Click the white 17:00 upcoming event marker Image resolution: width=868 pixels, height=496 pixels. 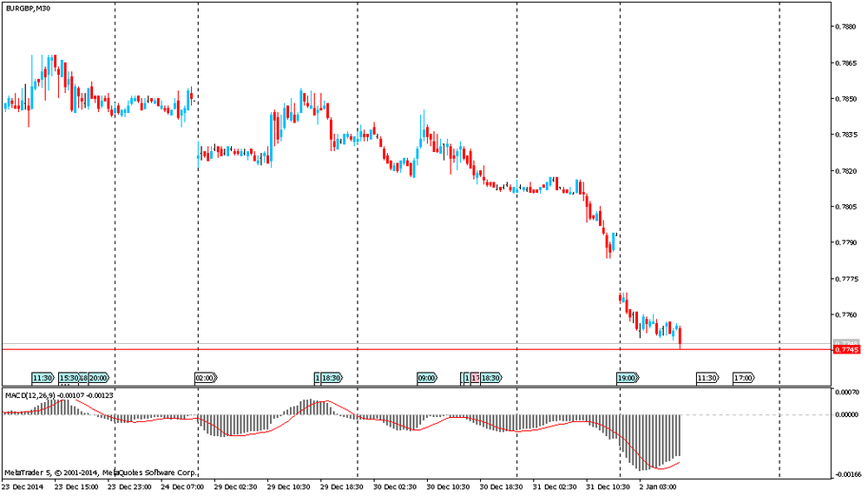(x=744, y=378)
